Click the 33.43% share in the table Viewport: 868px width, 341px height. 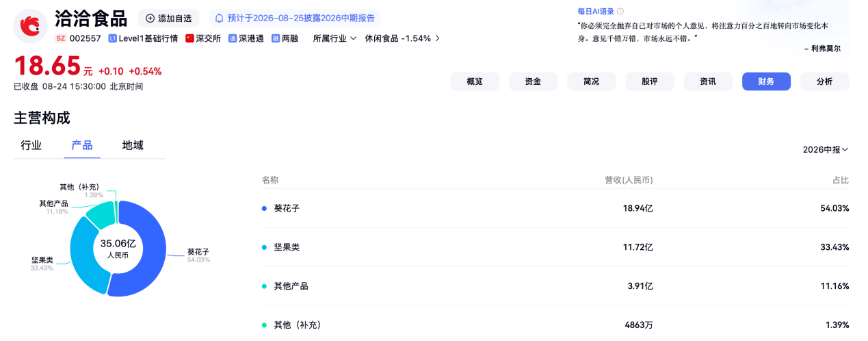tap(834, 247)
